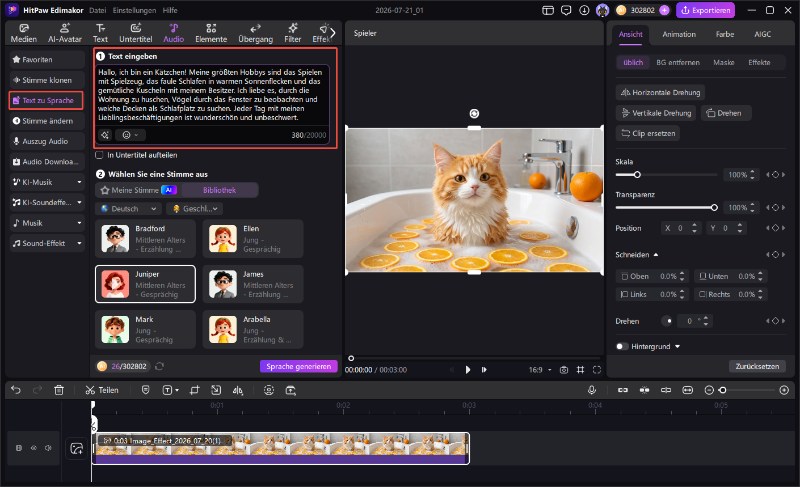Click the mirror flip icon in timeline toolbar

[238, 390]
